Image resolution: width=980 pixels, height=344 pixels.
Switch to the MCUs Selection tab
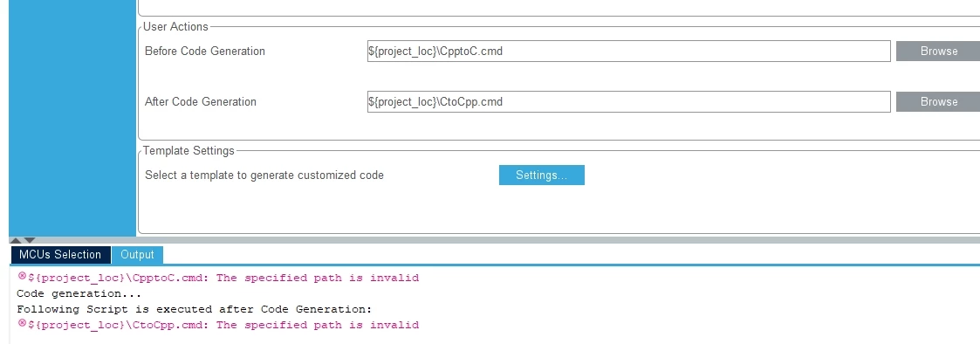(x=60, y=255)
